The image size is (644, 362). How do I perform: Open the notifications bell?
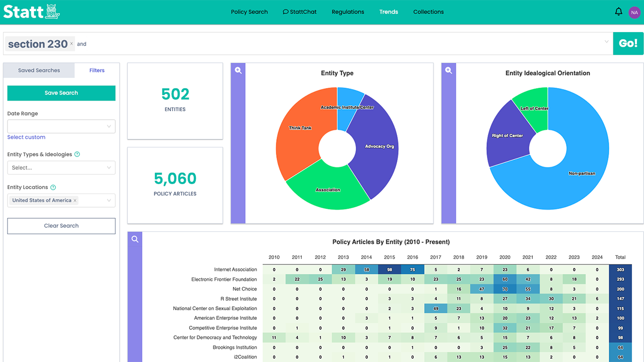tap(619, 12)
